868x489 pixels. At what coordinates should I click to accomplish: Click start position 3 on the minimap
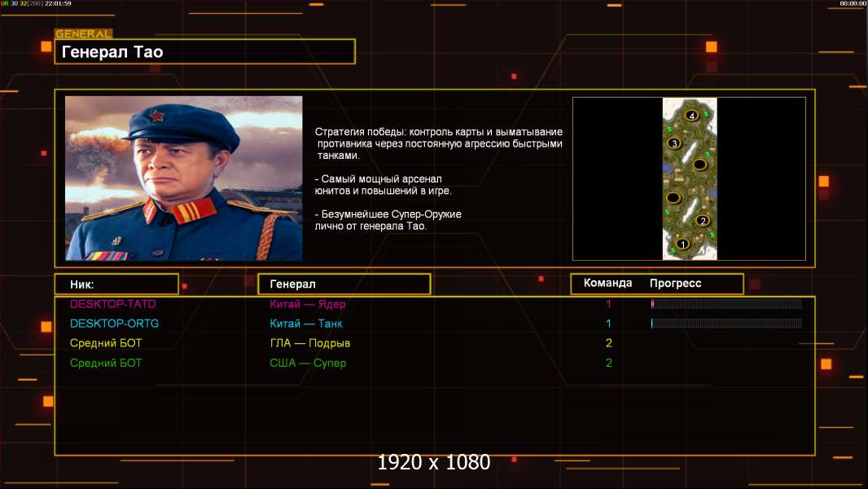(673, 143)
